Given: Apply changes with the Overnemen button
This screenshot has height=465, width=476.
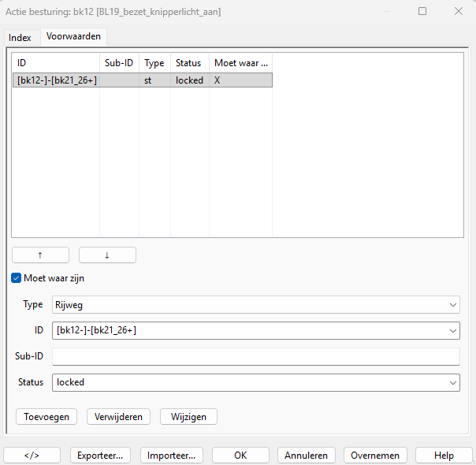Looking at the screenshot, I should [x=375, y=455].
